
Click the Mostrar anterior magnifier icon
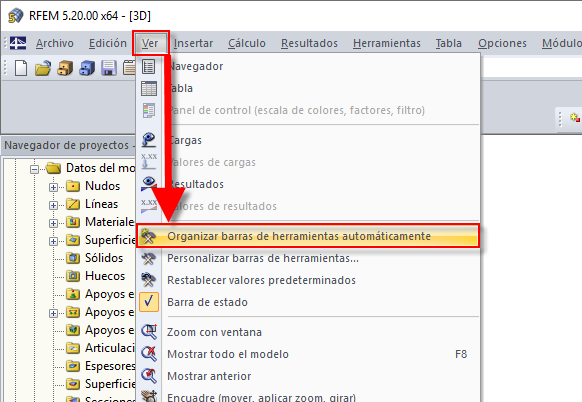[x=149, y=376]
